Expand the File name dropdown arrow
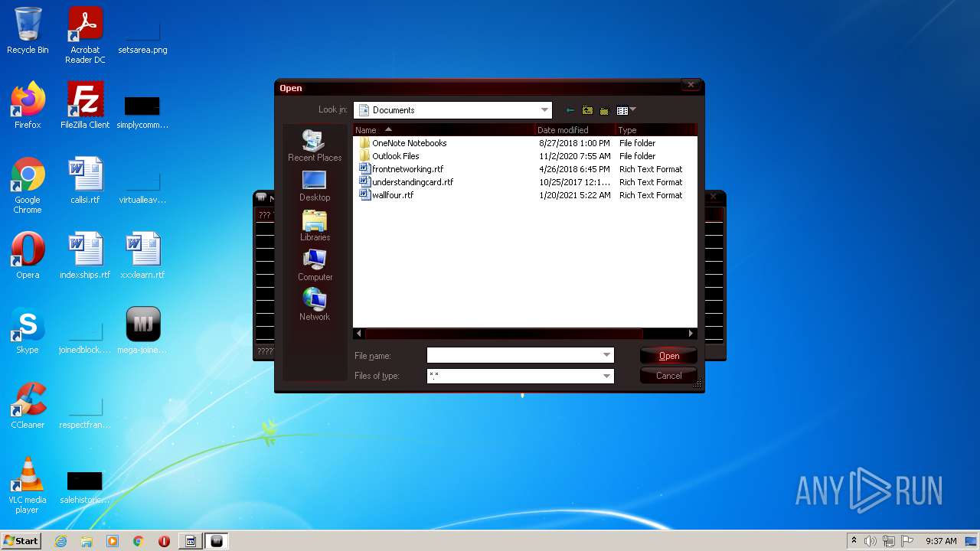Viewport: 980px width, 551px height. tap(607, 356)
